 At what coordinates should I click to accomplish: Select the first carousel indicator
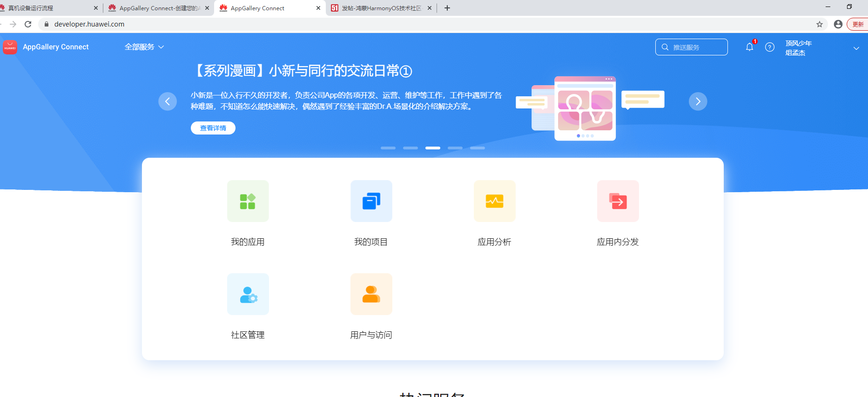pos(388,148)
